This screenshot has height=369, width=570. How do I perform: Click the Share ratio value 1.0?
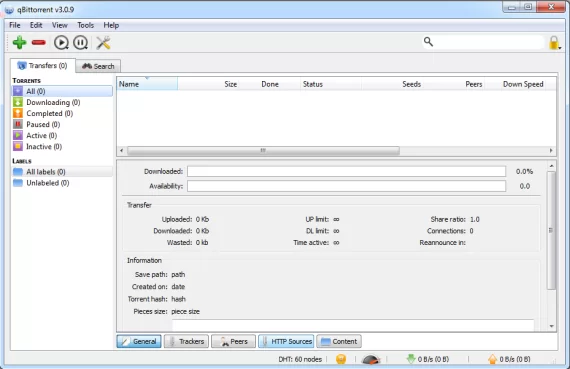coord(475,219)
